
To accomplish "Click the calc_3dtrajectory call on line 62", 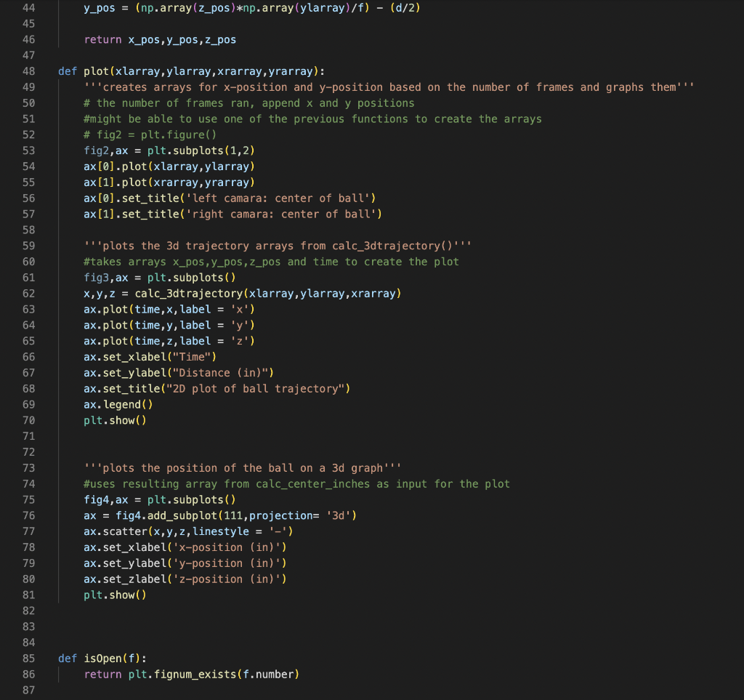I will pos(268,293).
